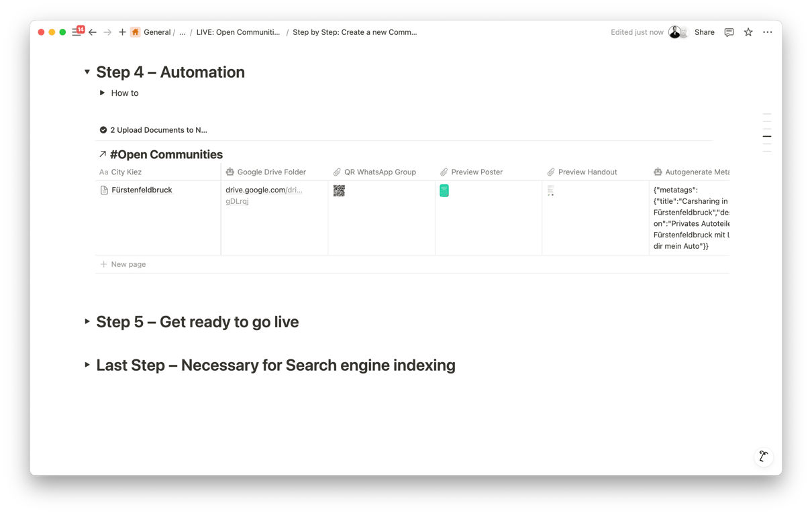
Task: Open the Step by Step: Create a new Comm... breadcrumb
Action: (355, 32)
